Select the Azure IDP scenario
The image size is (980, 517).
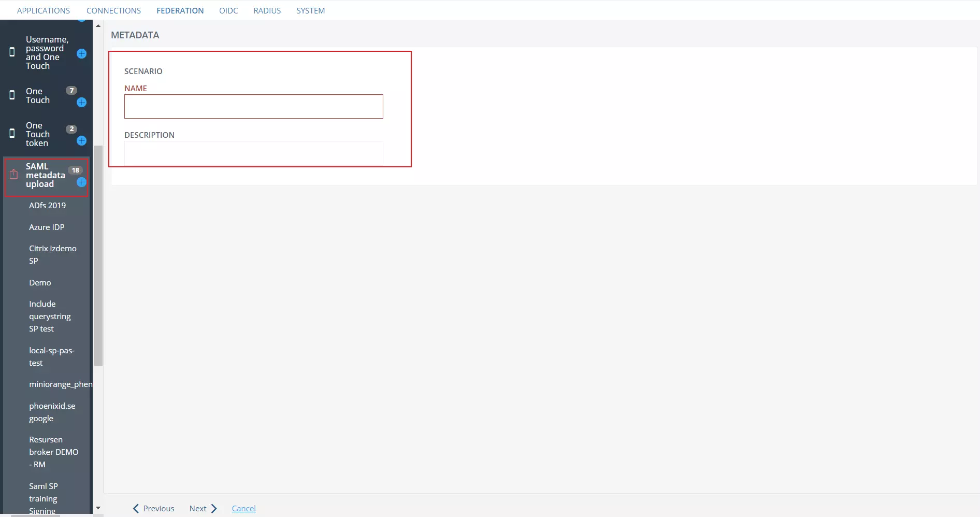[47, 227]
